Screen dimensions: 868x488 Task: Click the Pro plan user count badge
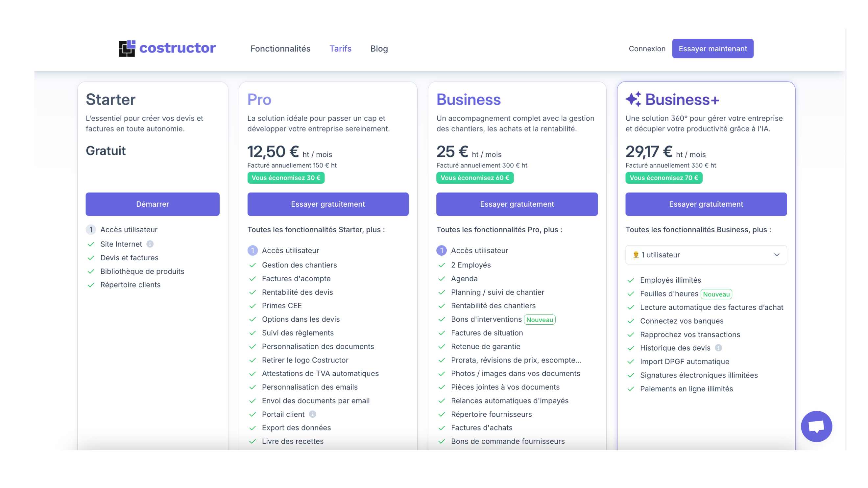(253, 250)
